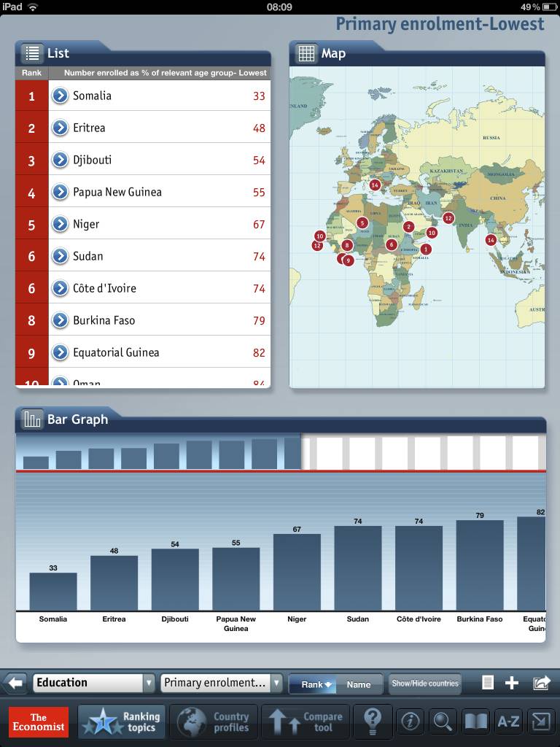Open the search magnifier icon
Screen dimensions: 560x747
pyautogui.click(x=443, y=721)
